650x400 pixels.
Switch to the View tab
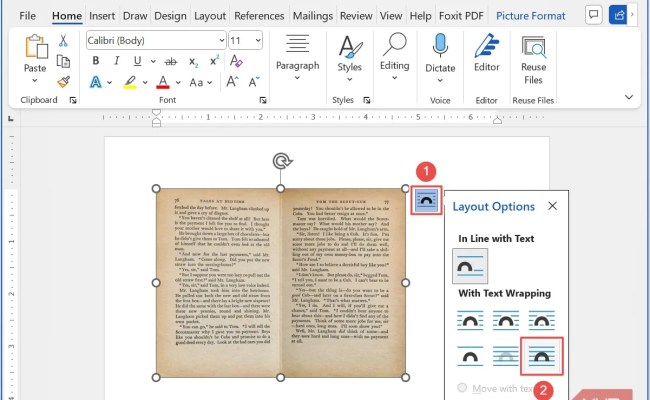tap(391, 16)
